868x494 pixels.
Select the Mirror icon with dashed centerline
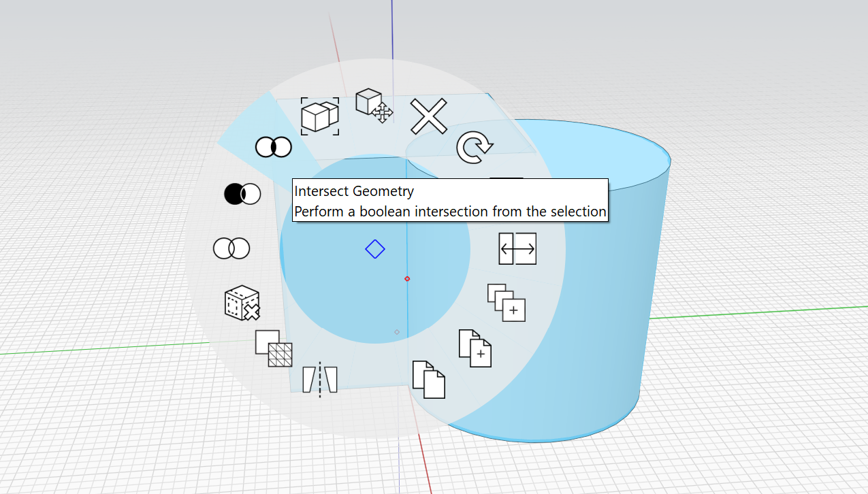coord(320,380)
